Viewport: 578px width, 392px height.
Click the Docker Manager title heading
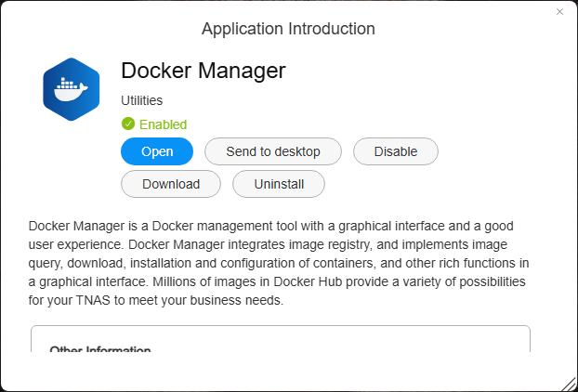(204, 71)
